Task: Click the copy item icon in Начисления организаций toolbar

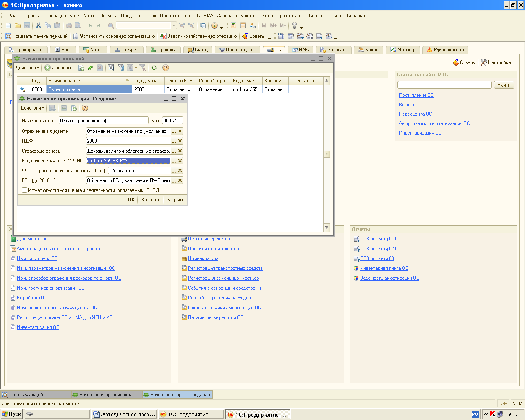Action: point(81,68)
